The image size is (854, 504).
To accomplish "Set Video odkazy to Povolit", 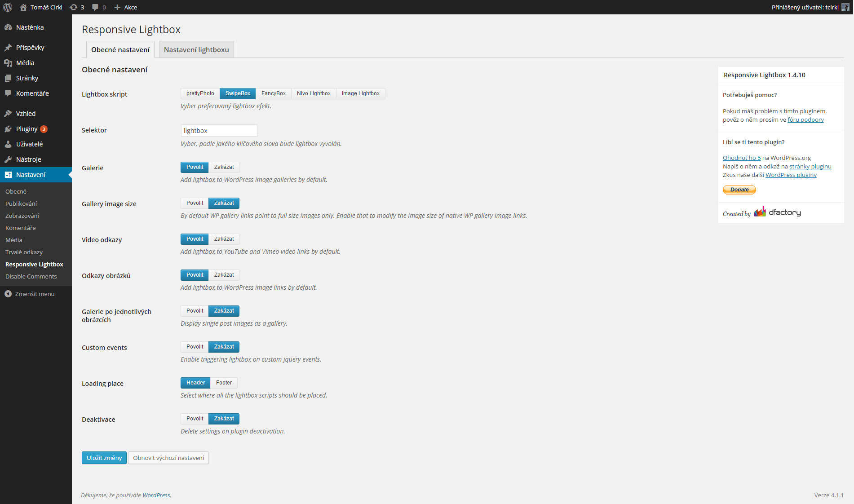I will [x=195, y=239].
